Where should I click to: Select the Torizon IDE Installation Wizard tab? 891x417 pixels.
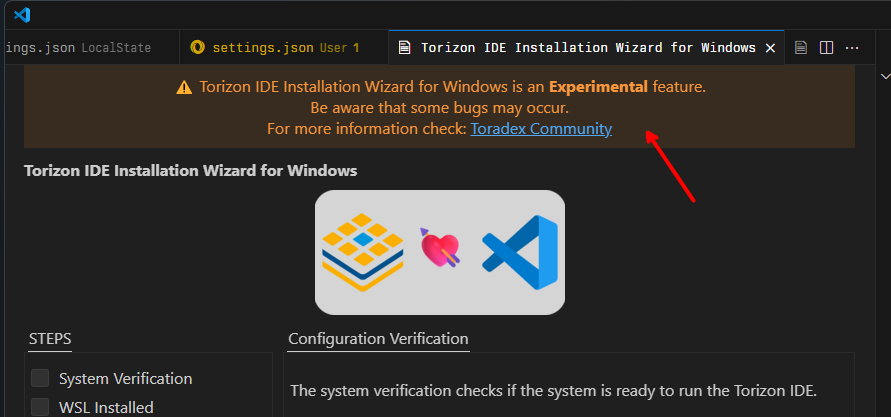(x=588, y=47)
